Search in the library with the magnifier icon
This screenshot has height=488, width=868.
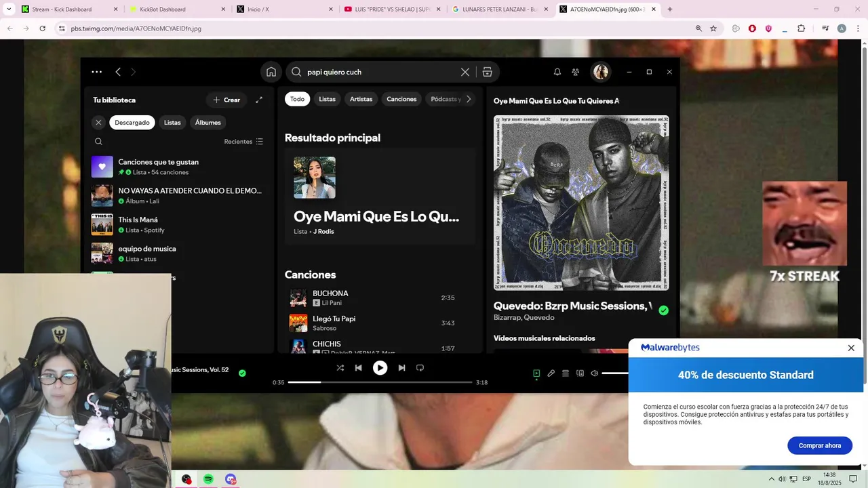click(x=98, y=142)
